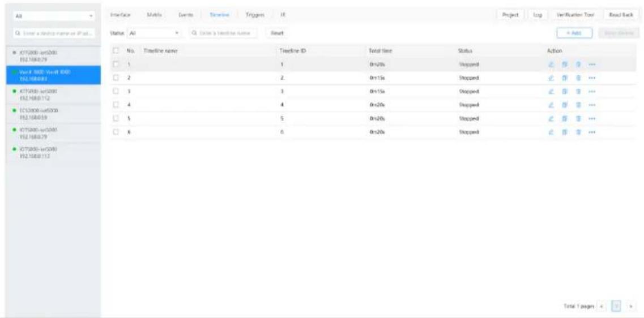Switch to the Interface tab
Viewport: 644px width, 318px height.
(x=120, y=15)
